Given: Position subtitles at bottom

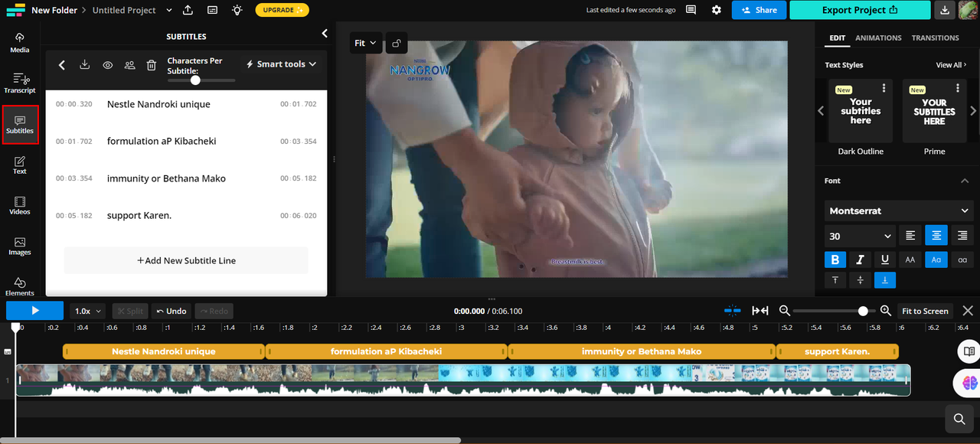Looking at the screenshot, I should click(885, 280).
